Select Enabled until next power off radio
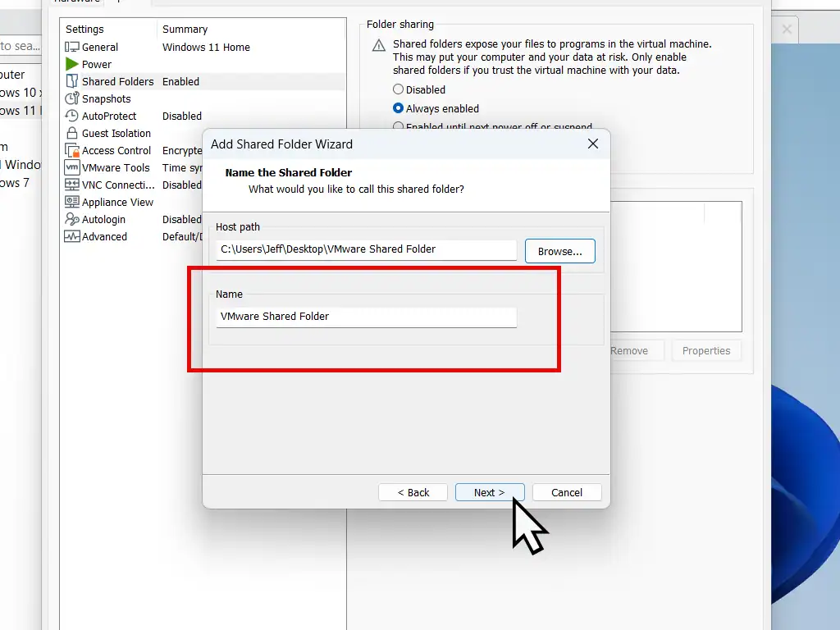The width and height of the screenshot is (840, 630). pos(398,126)
